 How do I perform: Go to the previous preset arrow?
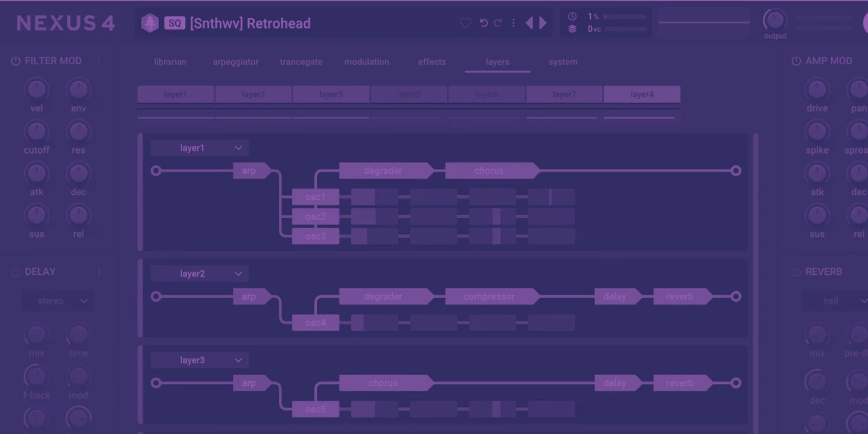pos(529,23)
